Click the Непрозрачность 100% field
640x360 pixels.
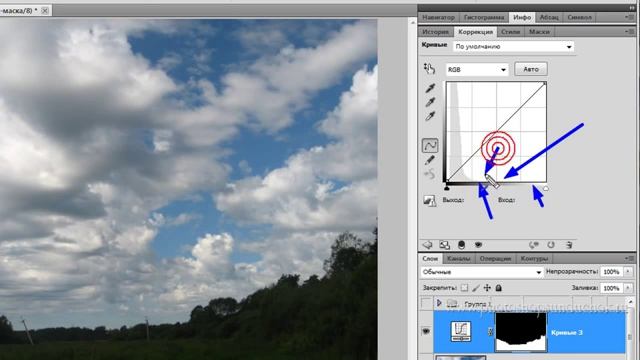tap(611, 271)
